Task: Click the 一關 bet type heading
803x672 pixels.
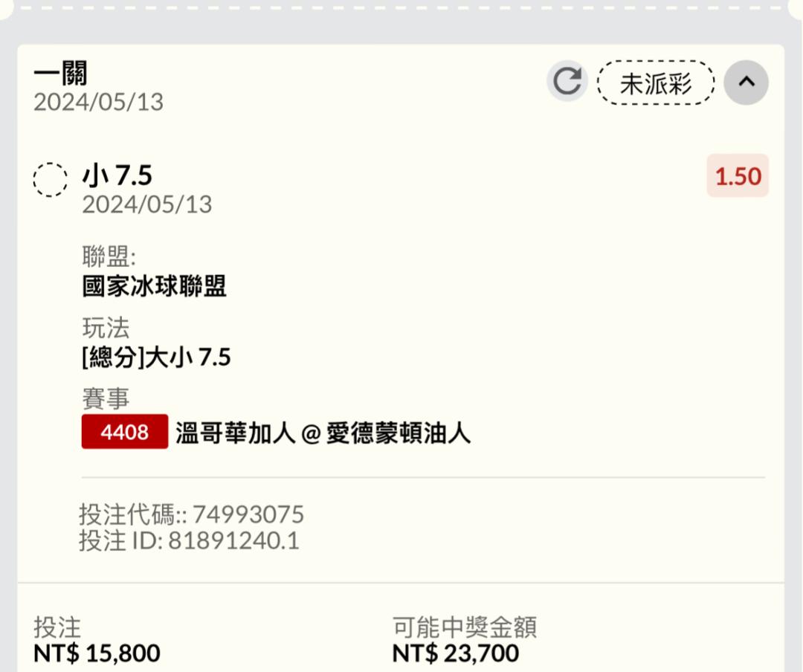Action: [x=60, y=74]
